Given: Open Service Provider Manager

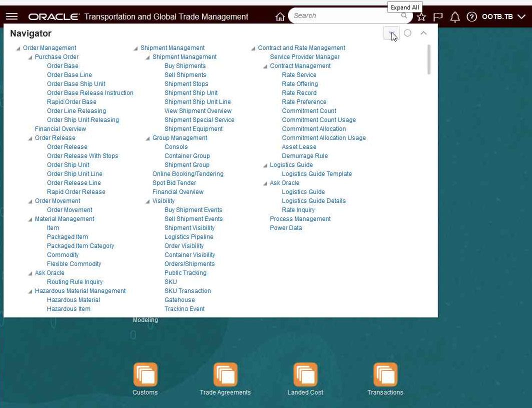Looking at the screenshot, I should tap(304, 56).
